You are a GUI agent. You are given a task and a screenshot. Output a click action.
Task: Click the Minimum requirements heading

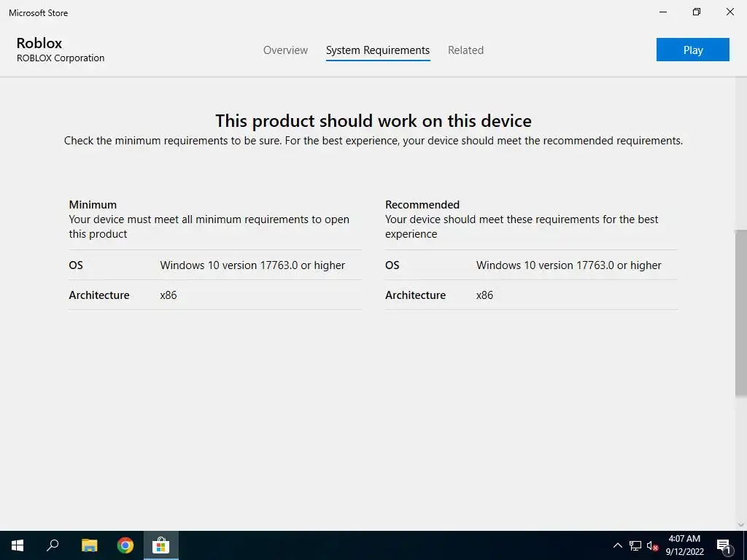click(x=93, y=205)
